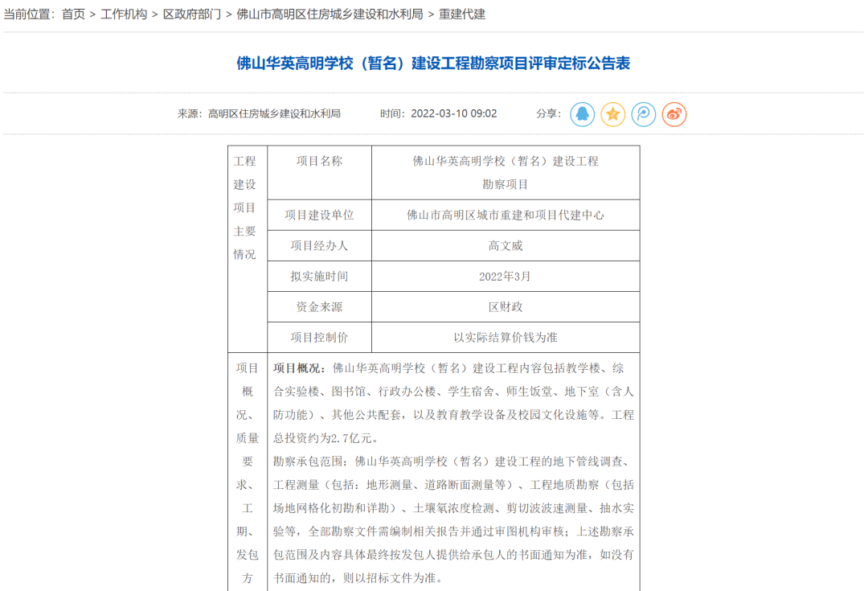Viewport: 868px width, 591px height.
Task: Click the source text 高明区住房城乡建设和水利局
Action: point(274,114)
